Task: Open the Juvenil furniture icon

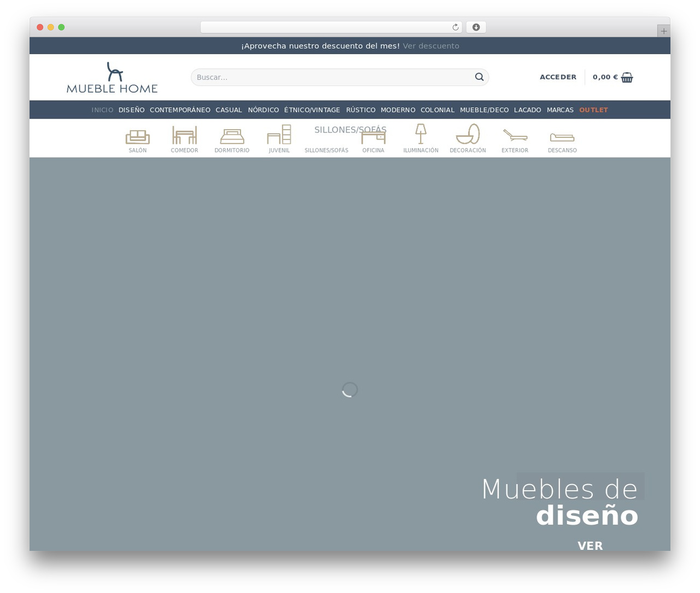Action: (279, 134)
